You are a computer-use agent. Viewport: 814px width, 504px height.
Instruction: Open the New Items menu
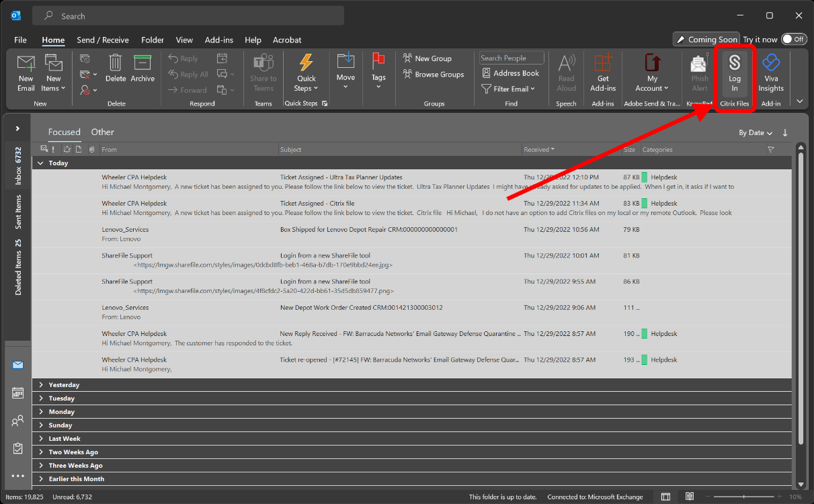point(53,73)
